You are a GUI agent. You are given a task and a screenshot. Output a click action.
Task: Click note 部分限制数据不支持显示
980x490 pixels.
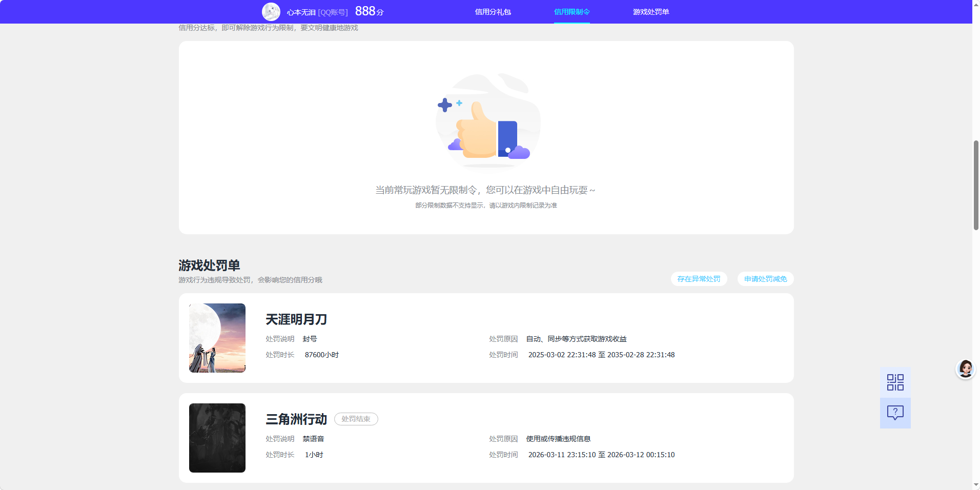tap(486, 206)
